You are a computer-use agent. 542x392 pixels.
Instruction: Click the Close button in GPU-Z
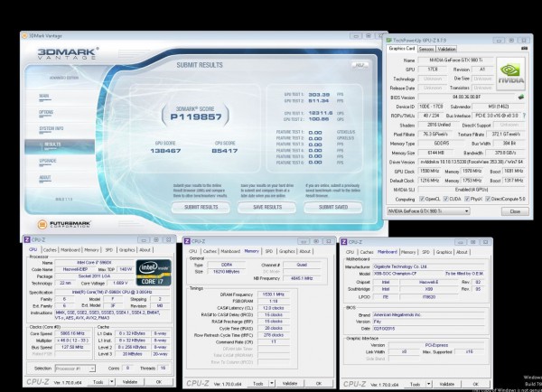515,211
